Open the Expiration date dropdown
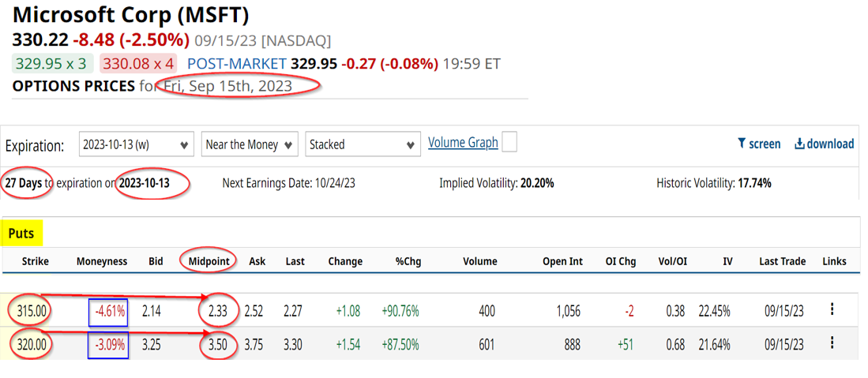This screenshot has width=868, height=378. coord(137,144)
